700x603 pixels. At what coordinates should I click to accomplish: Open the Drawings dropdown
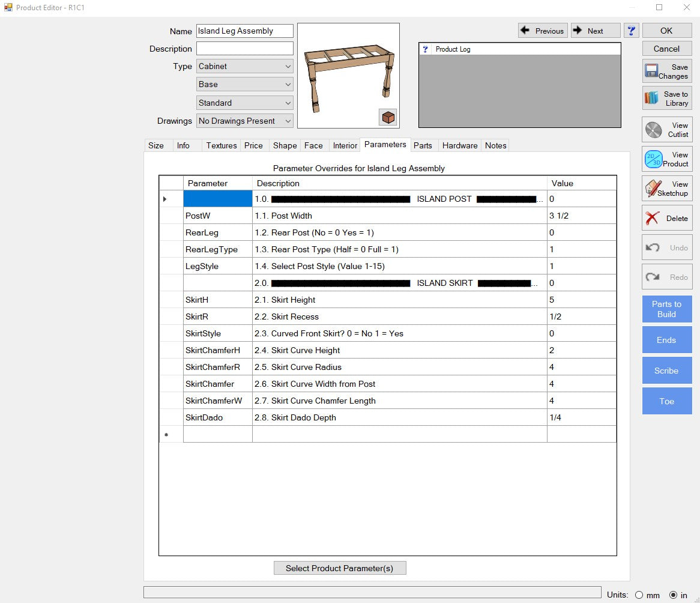244,121
